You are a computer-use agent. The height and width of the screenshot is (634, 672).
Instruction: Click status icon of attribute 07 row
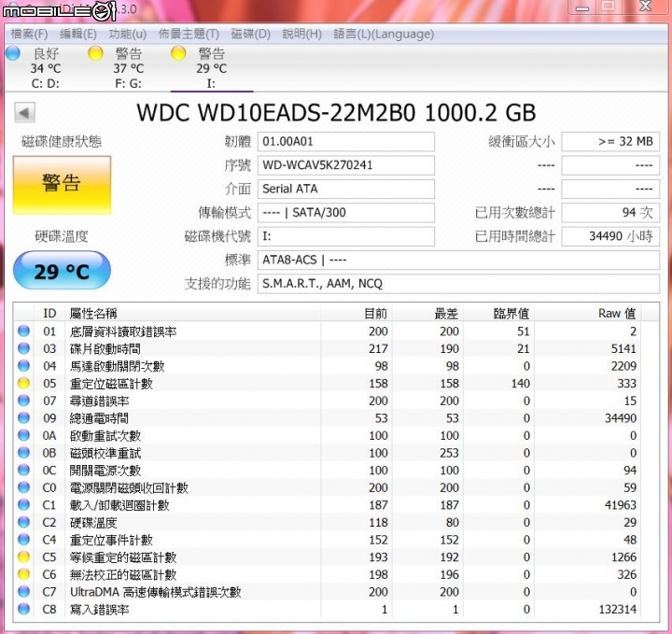(24, 401)
